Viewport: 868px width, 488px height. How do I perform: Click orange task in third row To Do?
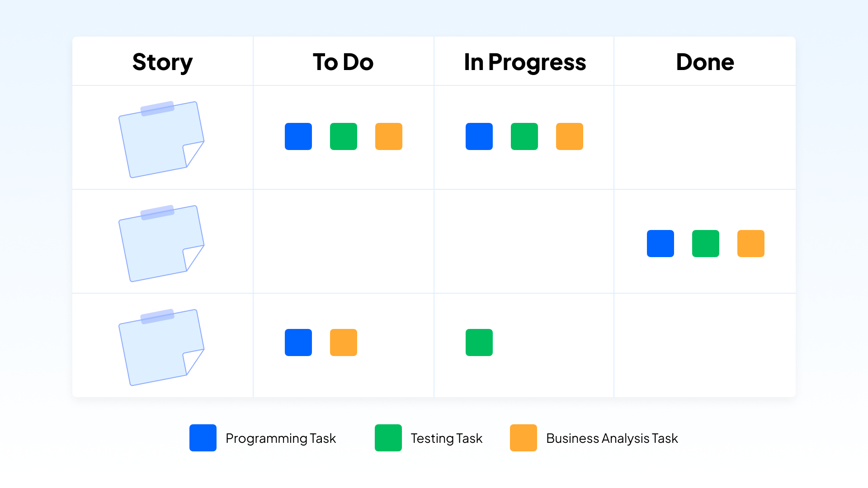344,343
